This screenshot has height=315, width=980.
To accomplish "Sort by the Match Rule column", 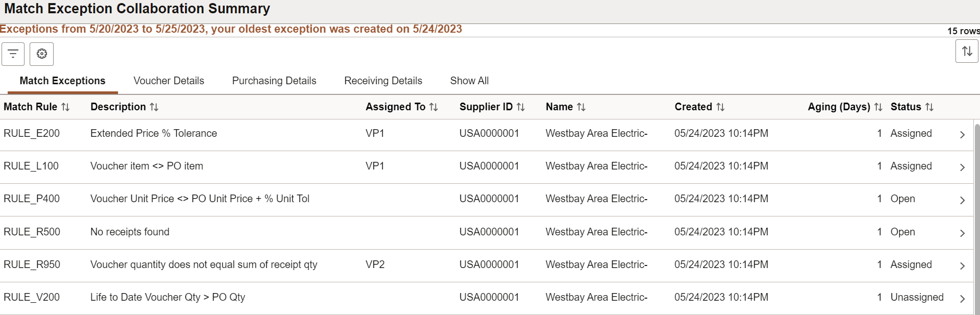I will 65,107.
